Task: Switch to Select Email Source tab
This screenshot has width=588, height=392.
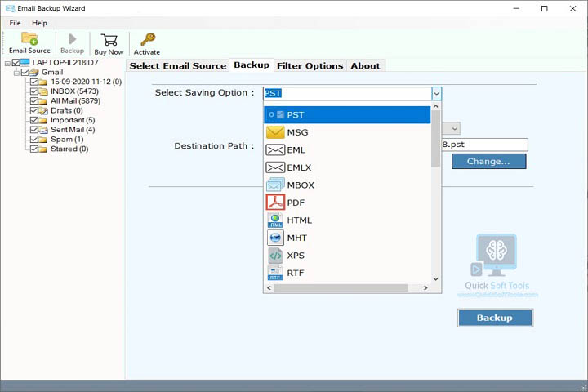Action: coord(178,65)
